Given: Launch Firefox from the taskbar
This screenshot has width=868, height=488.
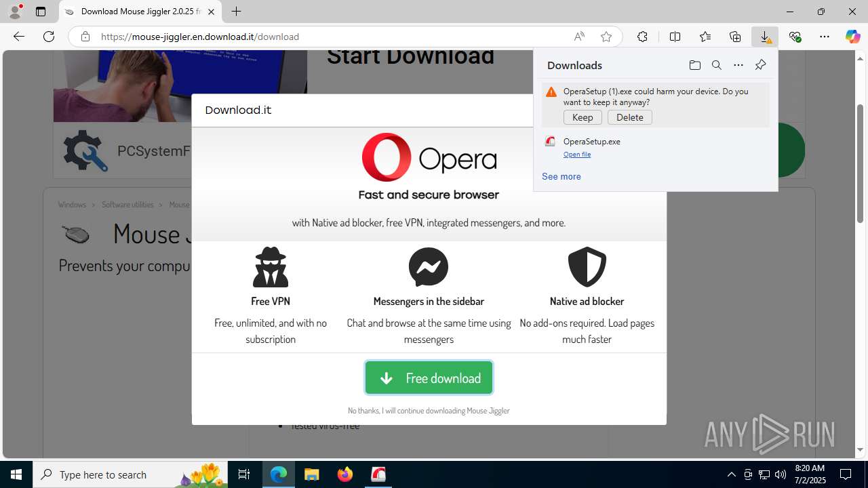Looking at the screenshot, I should [x=344, y=474].
